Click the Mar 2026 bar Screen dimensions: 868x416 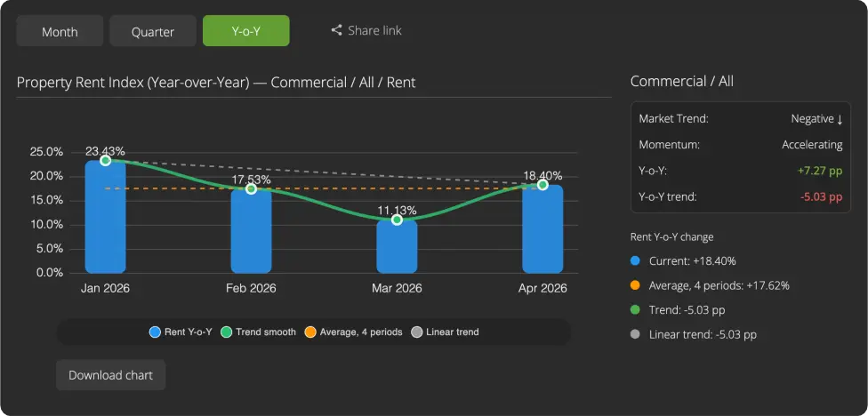pos(397,247)
